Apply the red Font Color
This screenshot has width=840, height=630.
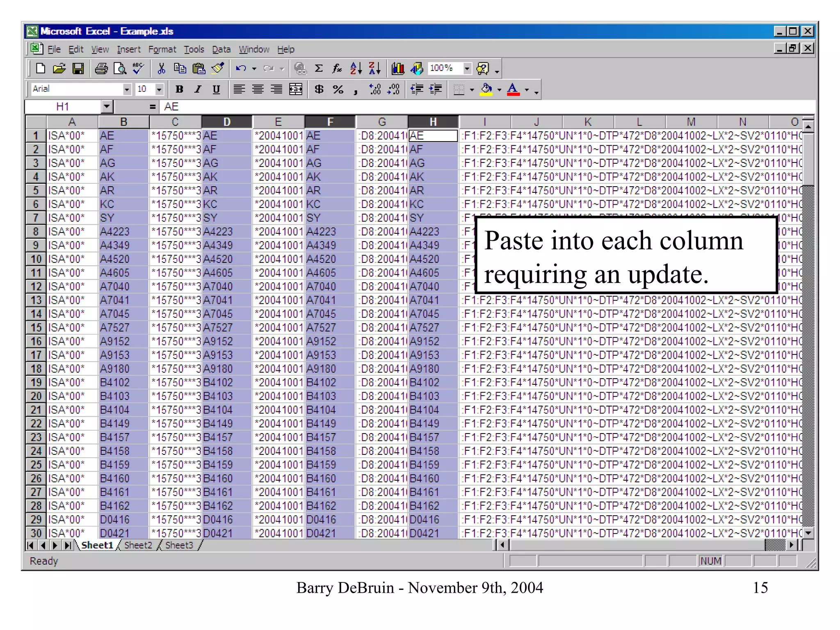(x=513, y=89)
